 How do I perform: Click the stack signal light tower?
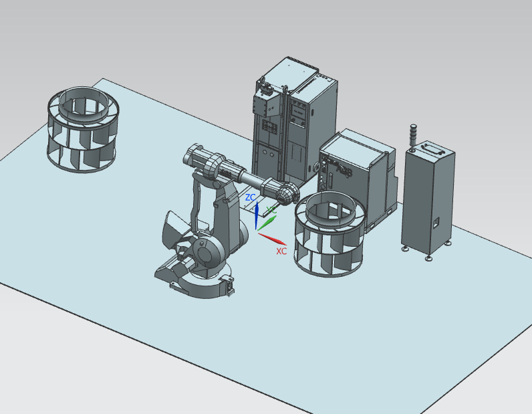[x=413, y=137]
